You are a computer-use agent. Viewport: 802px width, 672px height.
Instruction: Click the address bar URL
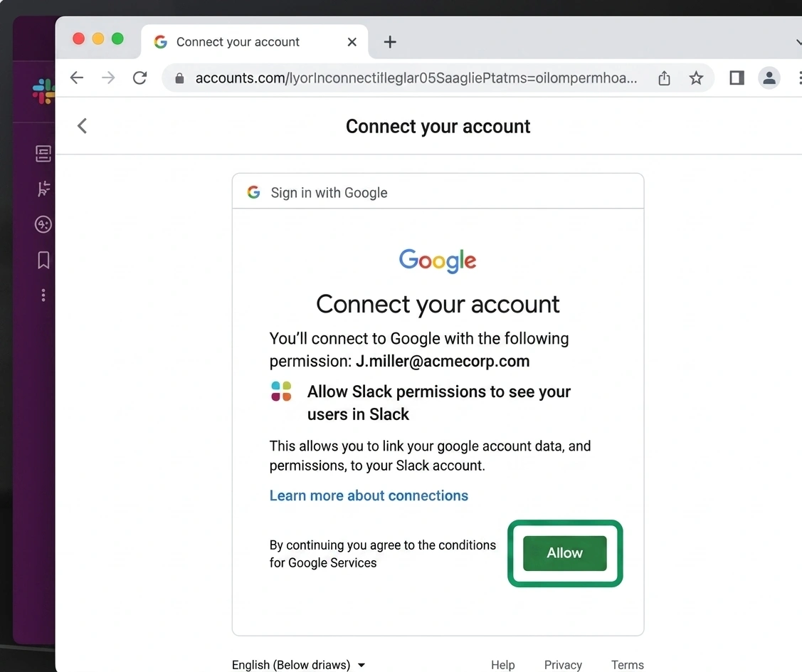(416, 78)
